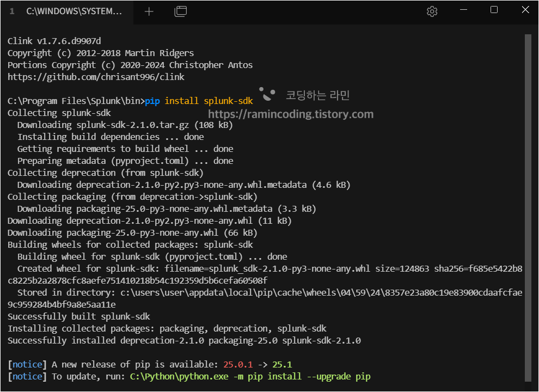Open a new tab with the plus icon
539x392 pixels.
149,11
